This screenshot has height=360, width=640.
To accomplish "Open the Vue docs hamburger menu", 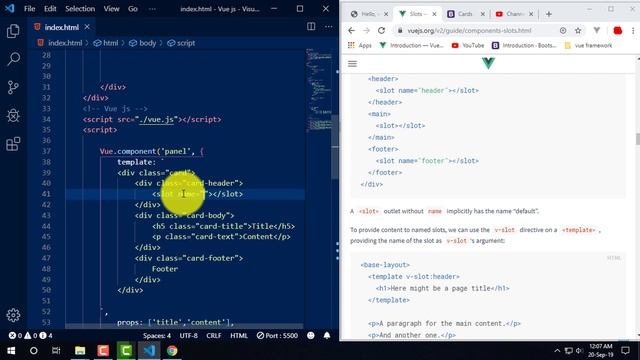I will click(x=352, y=64).
